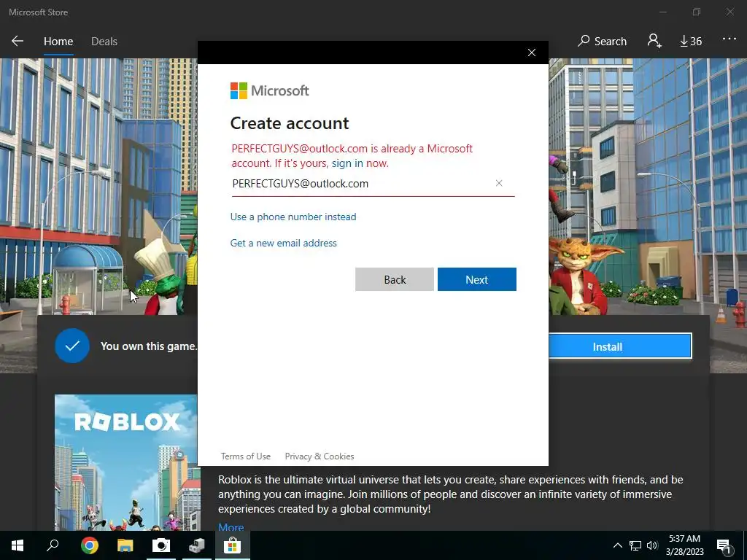Image resolution: width=747 pixels, height=560 pixels.
Task: Click the blue checkmark ownership icon
Action: (72, 346)
